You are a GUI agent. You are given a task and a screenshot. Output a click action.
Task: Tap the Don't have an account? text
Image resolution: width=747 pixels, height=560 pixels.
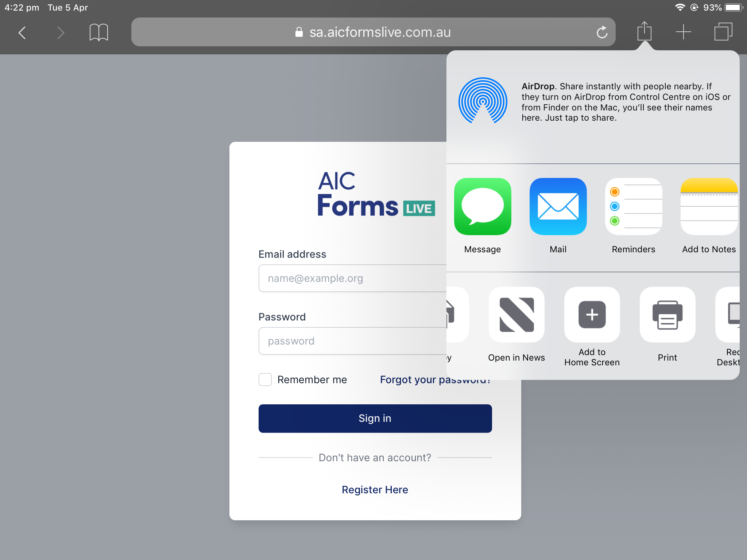click(x=375, y=458)
